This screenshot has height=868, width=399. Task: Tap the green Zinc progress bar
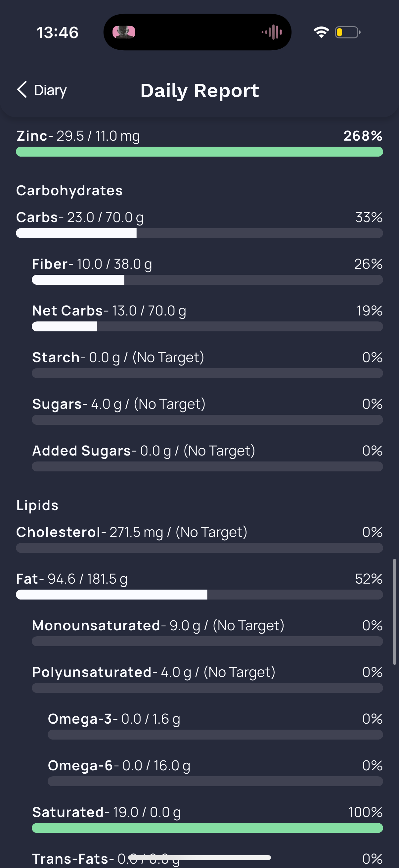tap(199, 152)
